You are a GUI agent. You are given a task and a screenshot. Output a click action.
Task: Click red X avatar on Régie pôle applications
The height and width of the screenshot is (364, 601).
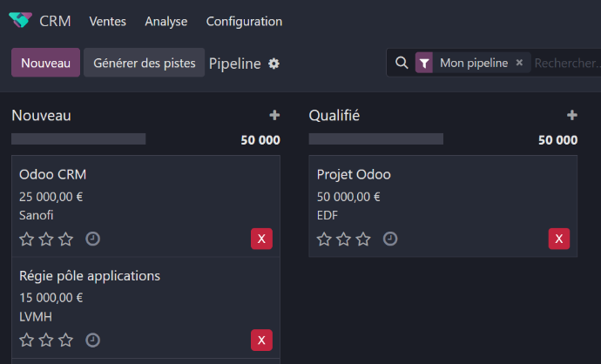pos(262,340)
